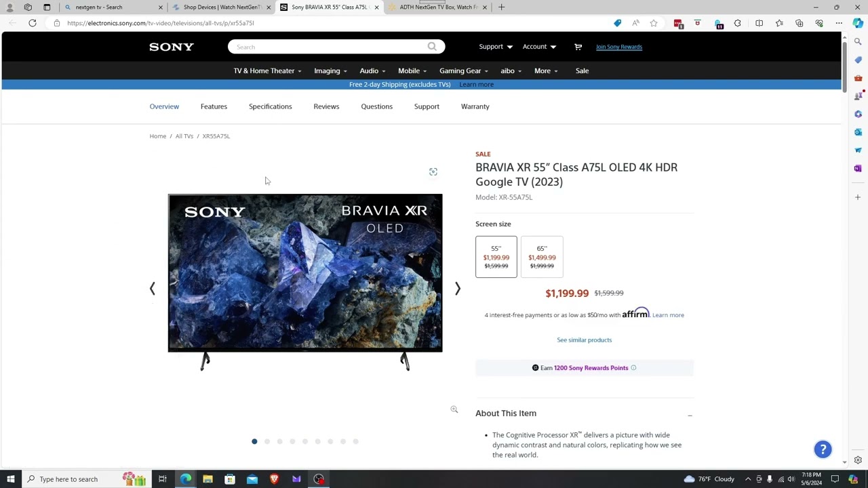Open Account dropdown in header
Screen dimensions: 868x488
tap(539, 47)
